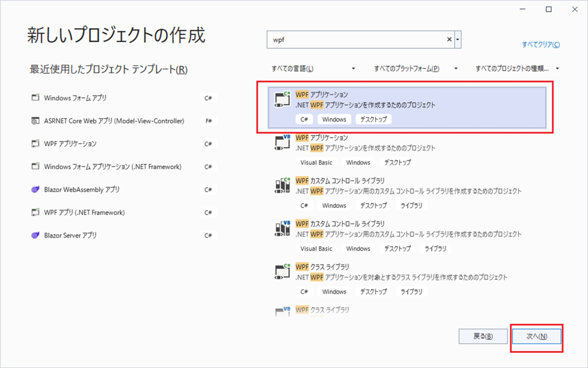Screen dimensions: 588x368
Task: Click the C# tag beside Blazor Server アプリ
Action: [208, 236]
